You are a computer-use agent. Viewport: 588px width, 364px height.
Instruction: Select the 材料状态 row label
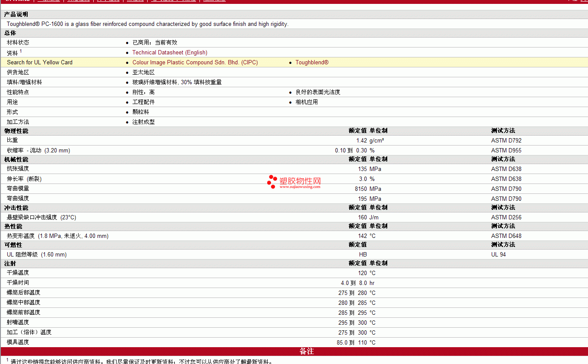pos(18,42)
